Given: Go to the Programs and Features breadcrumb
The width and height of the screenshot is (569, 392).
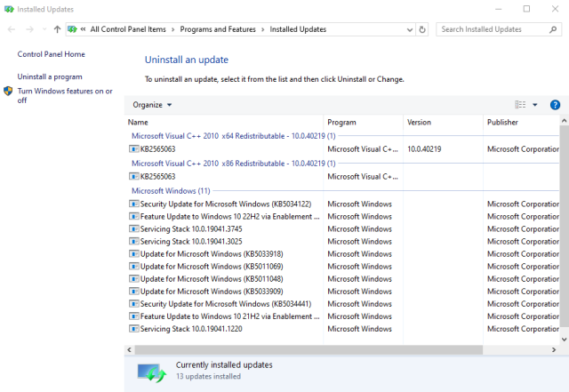Looking at the screenshot, I should pos(218,29).
